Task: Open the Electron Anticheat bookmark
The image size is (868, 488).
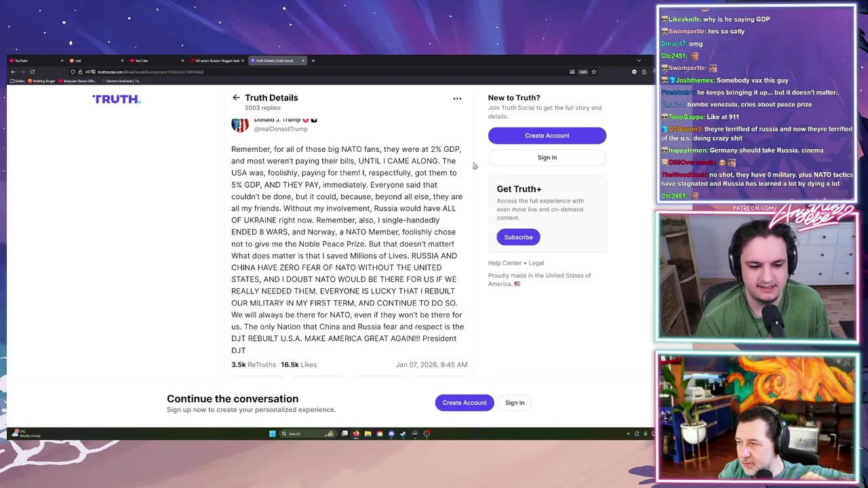Action: pos(121,81)
